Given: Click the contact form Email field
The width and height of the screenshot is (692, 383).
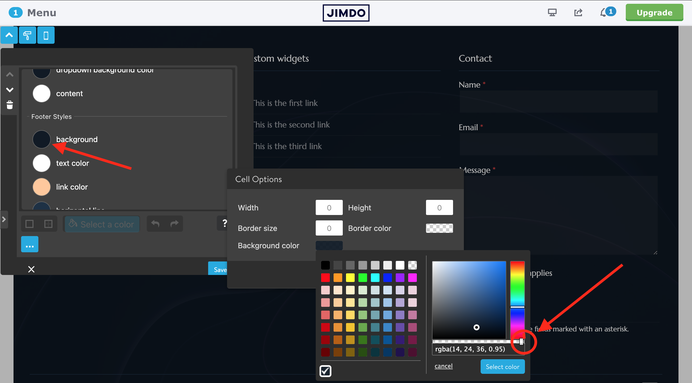Looking at the screenshot, I should point(558,144).
